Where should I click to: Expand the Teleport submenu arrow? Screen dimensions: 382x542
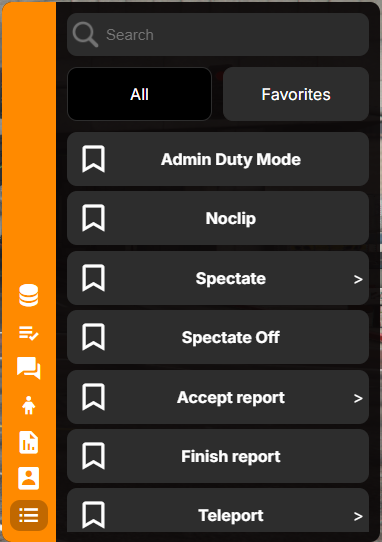click(358, 516)
